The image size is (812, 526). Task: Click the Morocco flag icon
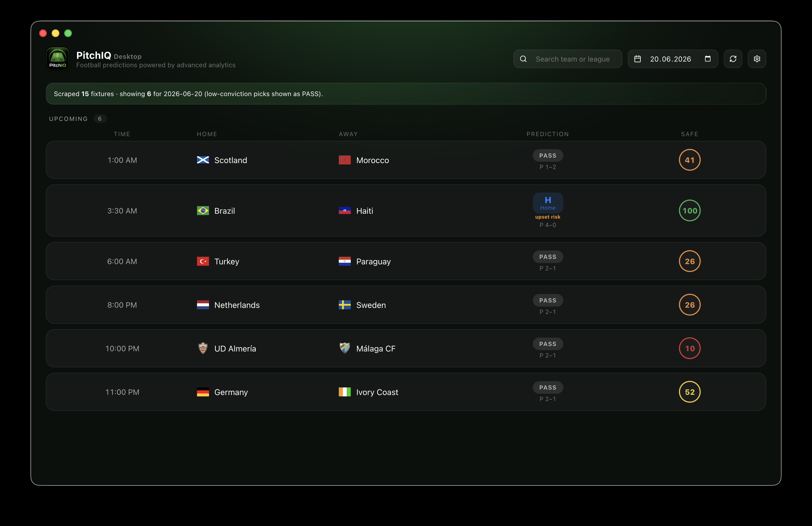(345, 160)
